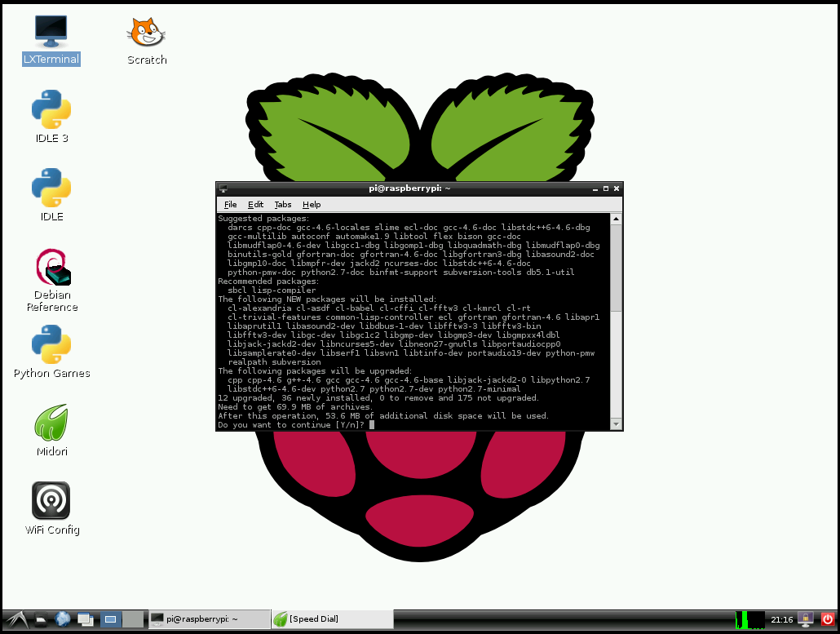The height and width of the screenshot is (634, 840).
Task: Open the LXDE start menu
Action: tap(16, 619)
